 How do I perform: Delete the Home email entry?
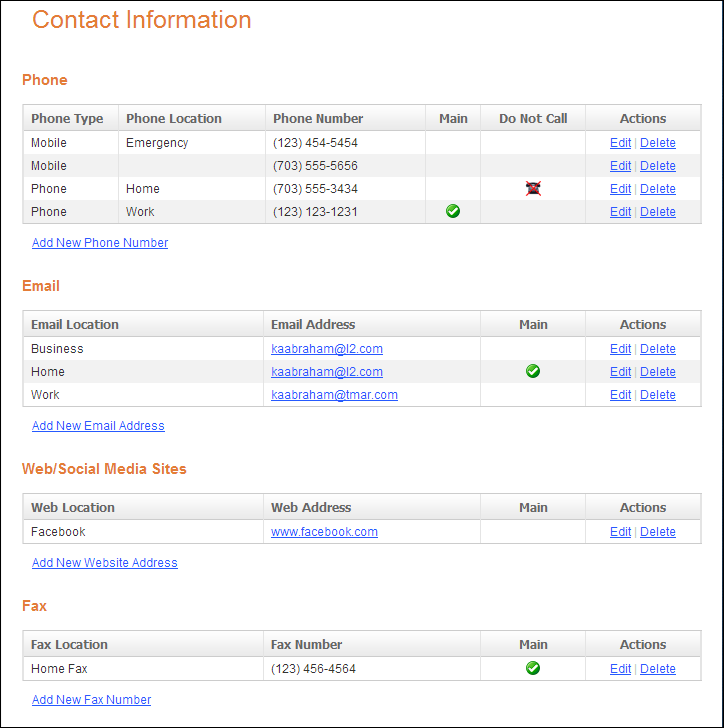point(658,371)
